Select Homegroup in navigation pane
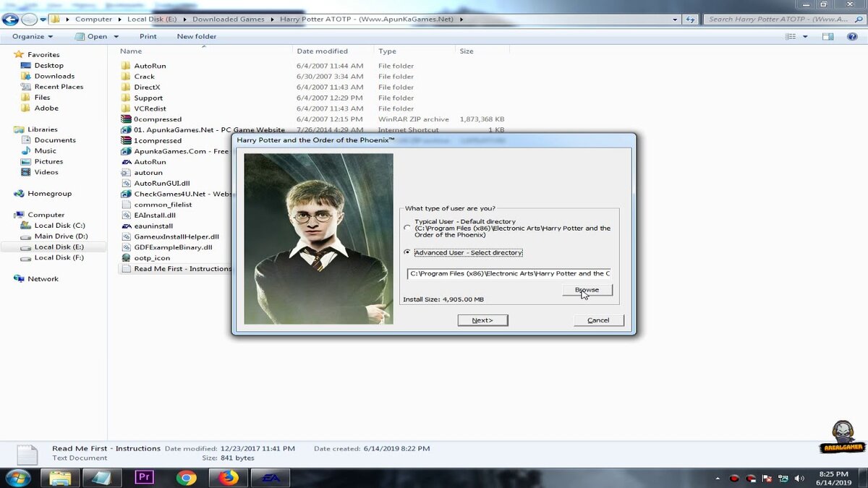Viewport: 868px width, 488px height. click(49, 194)
